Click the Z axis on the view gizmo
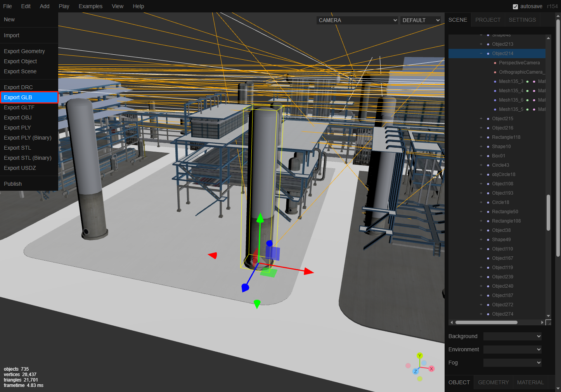This screenshot has height=392, width=561. pos(416,371)
